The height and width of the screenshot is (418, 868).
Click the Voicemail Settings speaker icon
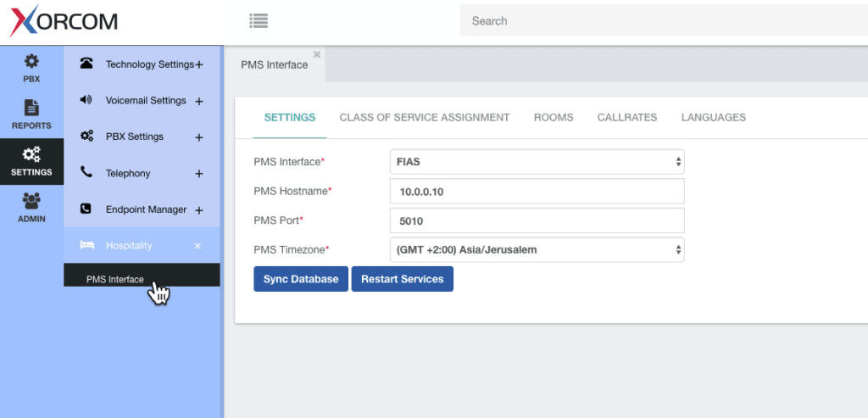click(86, 100)
